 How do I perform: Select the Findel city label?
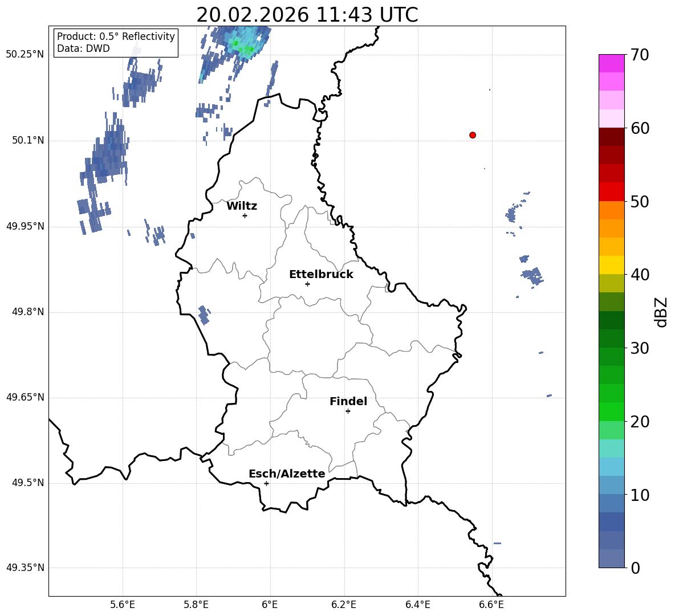348,402
